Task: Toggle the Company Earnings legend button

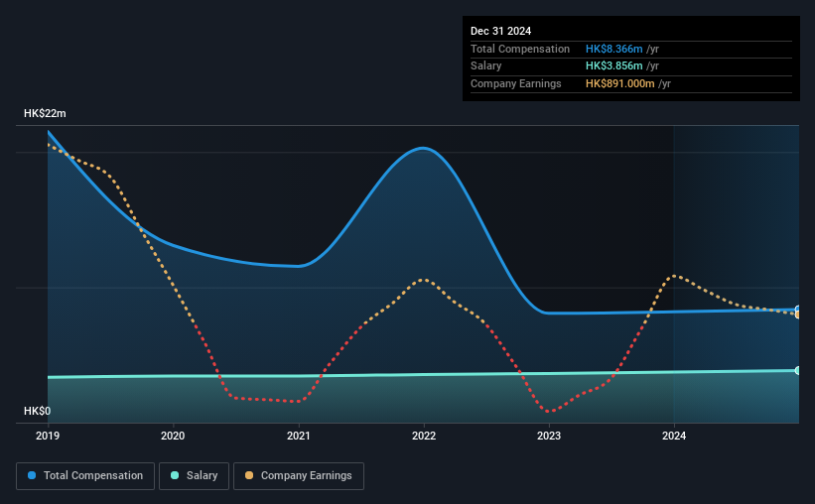Action: click(x=299, y=476)
